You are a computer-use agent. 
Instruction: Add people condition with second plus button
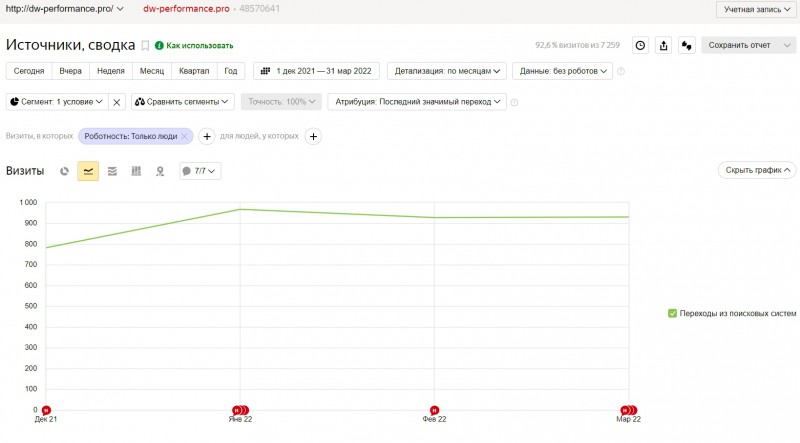(x=313, y=136)
